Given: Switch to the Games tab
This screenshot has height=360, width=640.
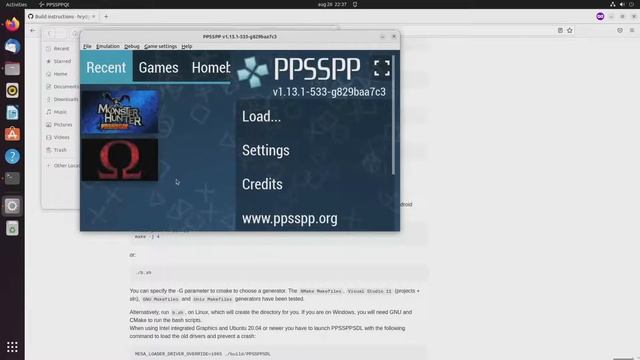Looking at the screenshot, I should click(158, 67).
